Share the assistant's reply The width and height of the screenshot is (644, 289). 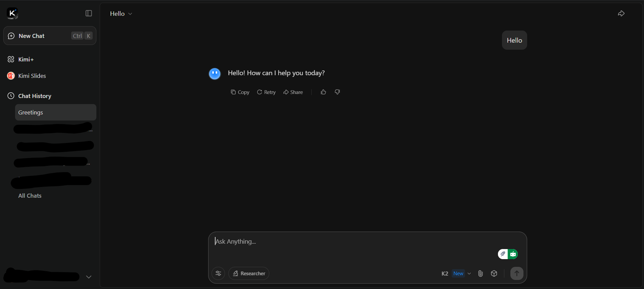293,92
